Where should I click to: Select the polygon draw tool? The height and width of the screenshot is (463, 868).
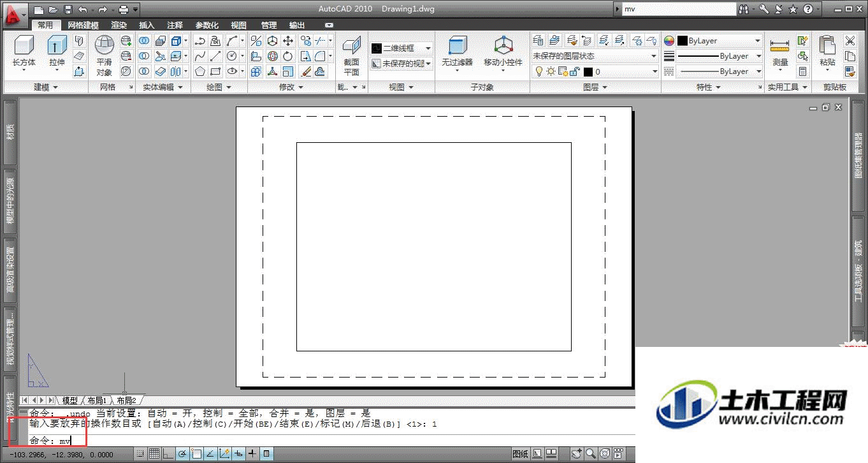coord(200,71)
